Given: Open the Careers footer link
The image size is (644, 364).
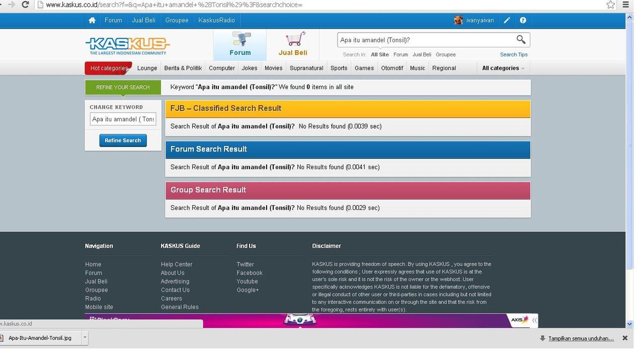Looking at the screenshot, I should pyautogui.click(x=172, y=299).
